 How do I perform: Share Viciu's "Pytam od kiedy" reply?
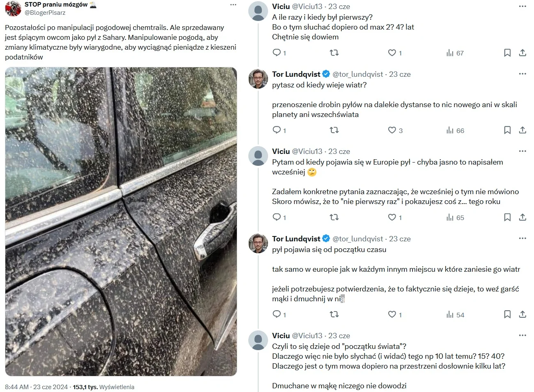click(x=523, y=218)
